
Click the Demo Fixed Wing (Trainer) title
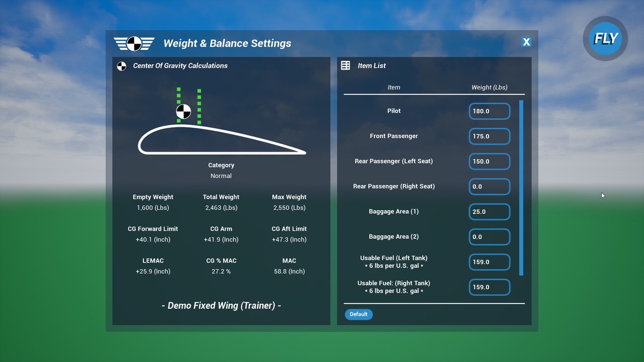(221, 306)
